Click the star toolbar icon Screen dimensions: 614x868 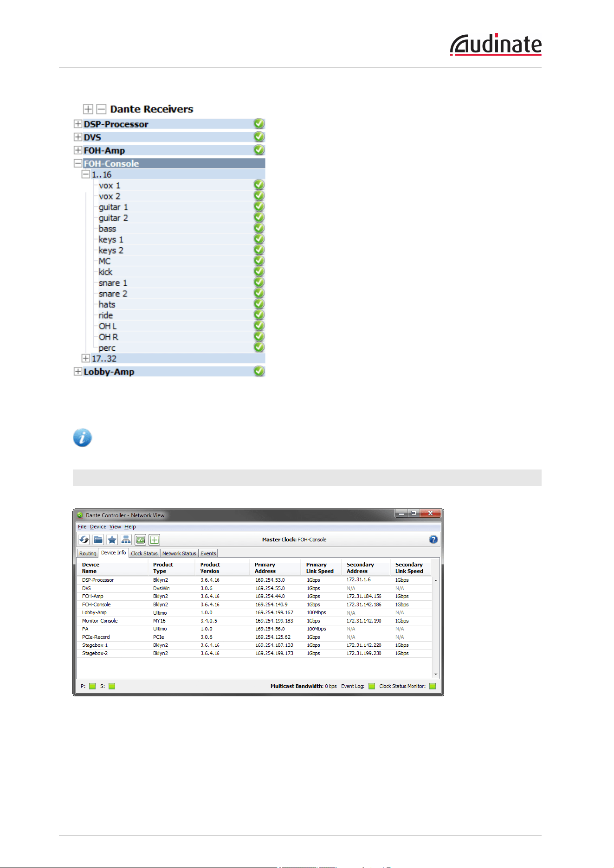point(112,540)
